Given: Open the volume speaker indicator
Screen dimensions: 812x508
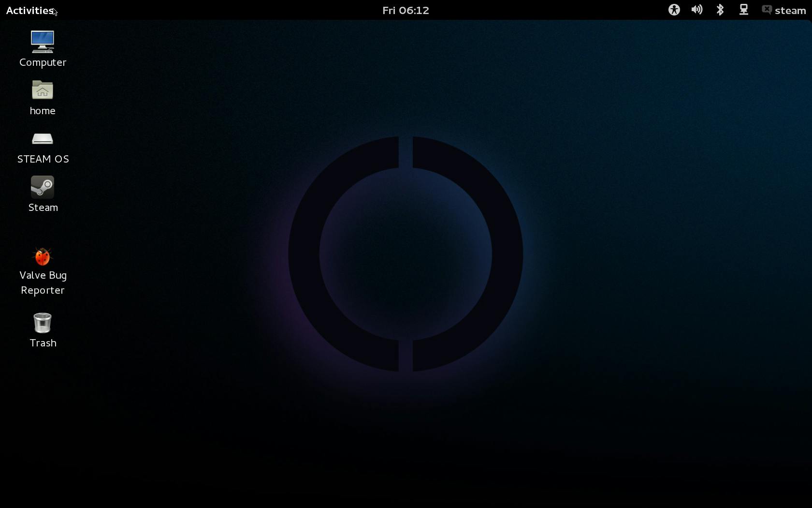Looking at the screenshot, I should (697, 10).
